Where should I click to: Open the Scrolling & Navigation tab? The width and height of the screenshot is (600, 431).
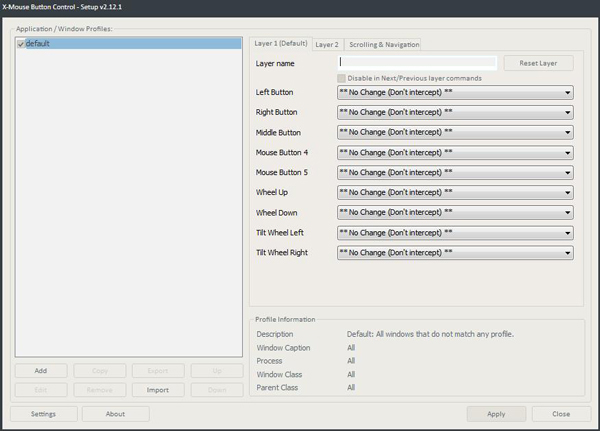384,45
